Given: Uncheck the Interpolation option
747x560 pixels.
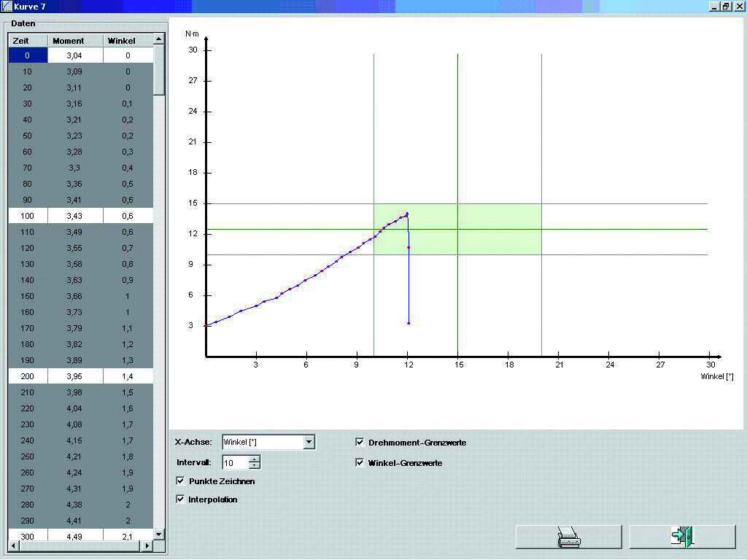Looking at the screenshot, I should (180, 499).
